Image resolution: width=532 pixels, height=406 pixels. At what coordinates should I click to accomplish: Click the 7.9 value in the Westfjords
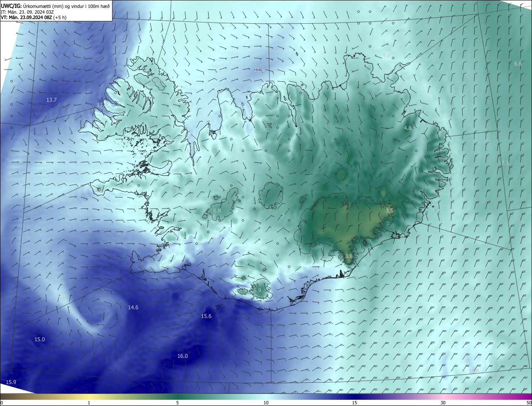(153, 122)
